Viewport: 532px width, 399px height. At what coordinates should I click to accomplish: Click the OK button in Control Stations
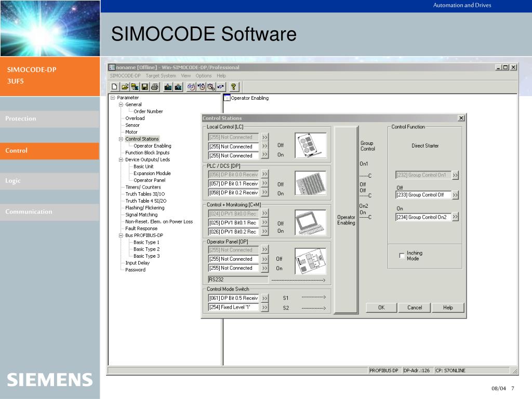(381, 308)
